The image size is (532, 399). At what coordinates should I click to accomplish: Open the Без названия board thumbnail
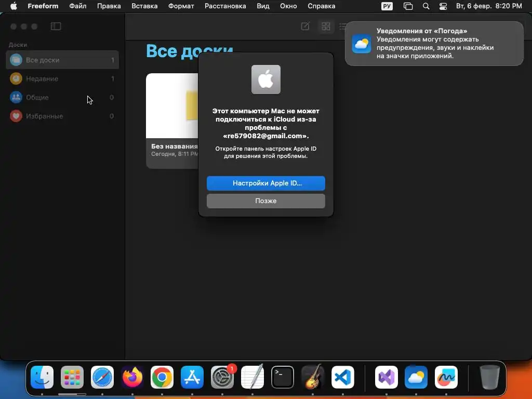pos(172,106)
